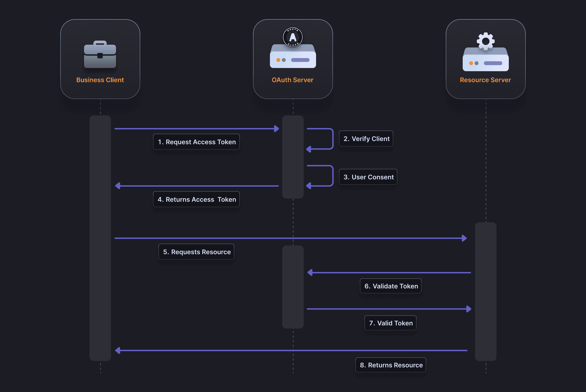Click the '8. Returns Resource' label
The image size is (586, 392).
(390, 365)
